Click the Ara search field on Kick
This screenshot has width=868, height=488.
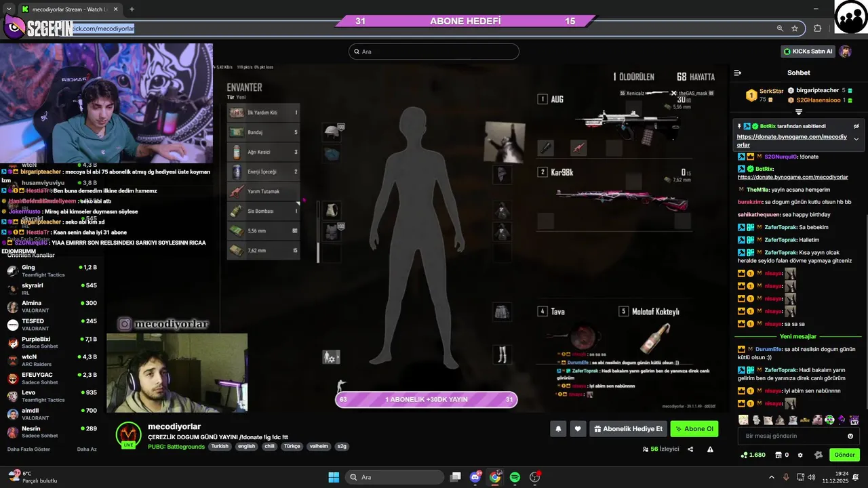pyautogui.click(x=434, y=52)
